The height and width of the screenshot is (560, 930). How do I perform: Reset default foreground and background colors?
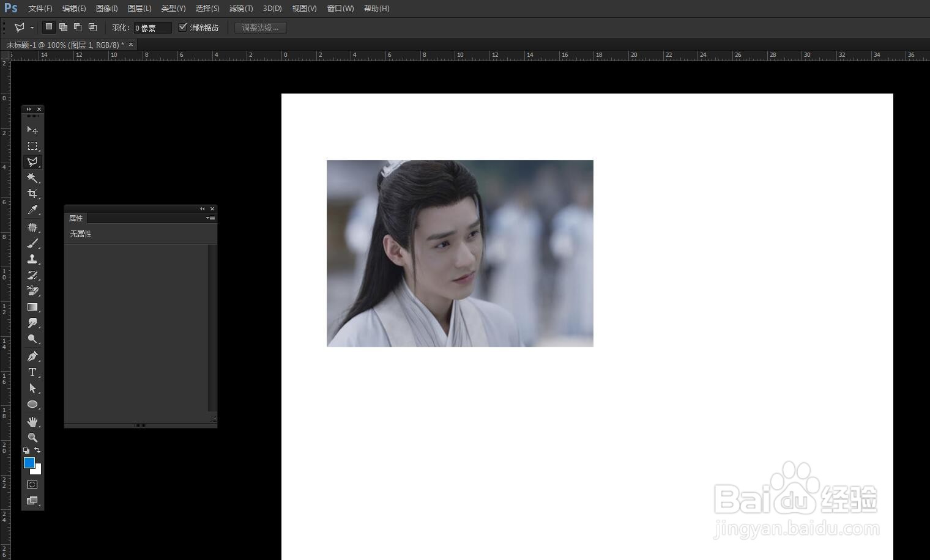26,451
